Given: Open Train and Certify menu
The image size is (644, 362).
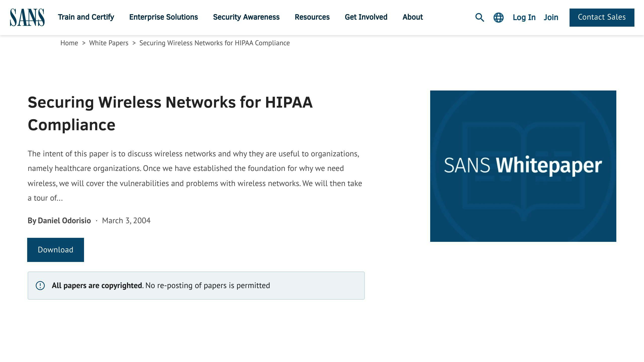Looking at the screenshot, I should click(85, 17).
